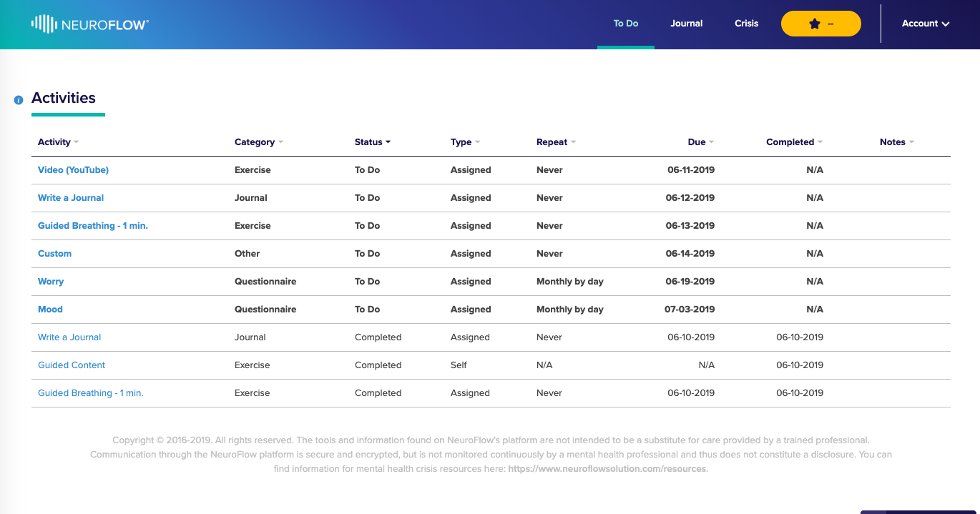Open the Crisis tab
Screen dimensions: 980x514
coord(746,24)
